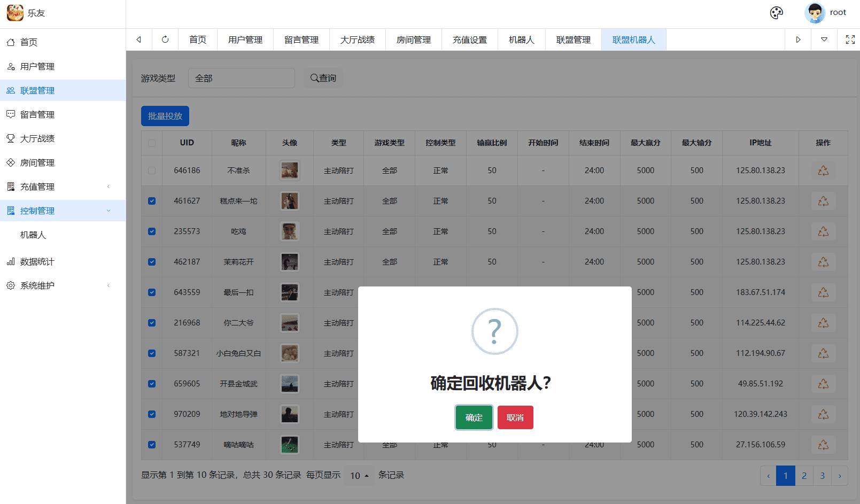Click recycle icon for UID 646186 row
Screen dimensions: 860x504
[823, 170]
